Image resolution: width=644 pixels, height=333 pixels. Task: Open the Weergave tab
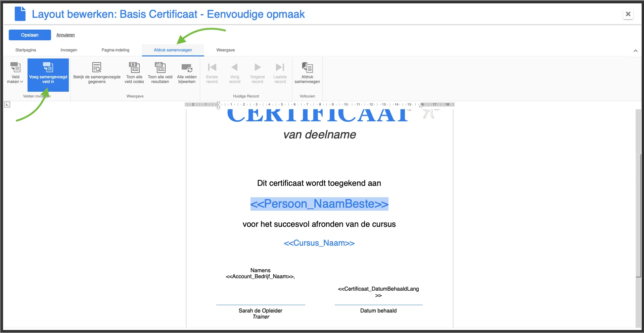tap(225, 50)
